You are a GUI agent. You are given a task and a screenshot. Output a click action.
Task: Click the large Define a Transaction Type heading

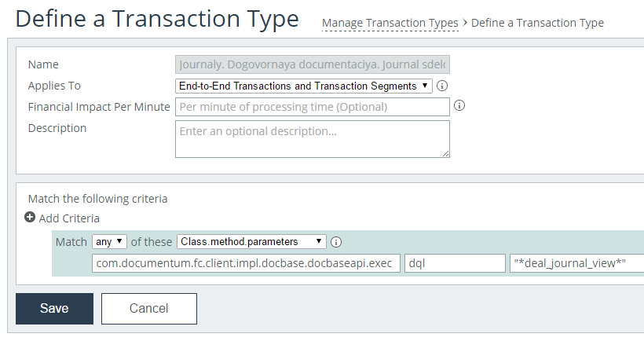click(157, 19)
